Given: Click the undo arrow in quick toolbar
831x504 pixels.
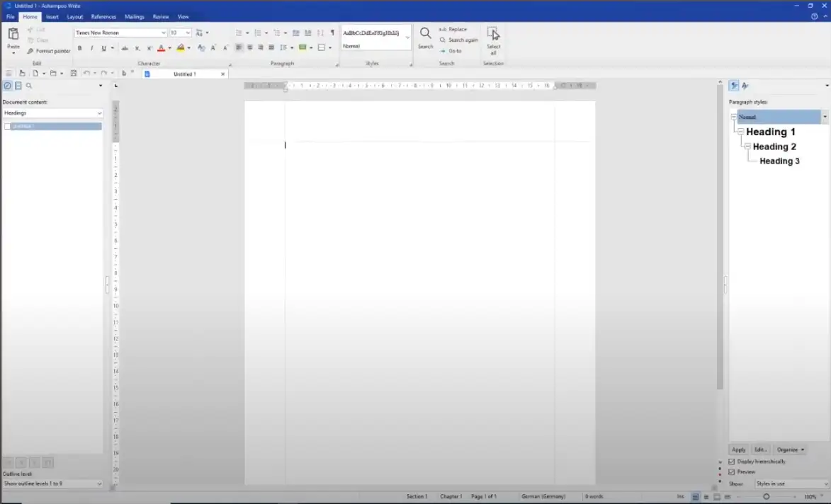Looking at the screenshot, I should click(x=86, y=74).
